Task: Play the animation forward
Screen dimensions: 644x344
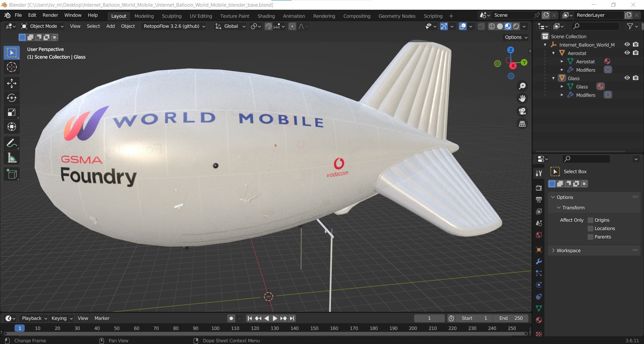Action: (x=275, y=318)
